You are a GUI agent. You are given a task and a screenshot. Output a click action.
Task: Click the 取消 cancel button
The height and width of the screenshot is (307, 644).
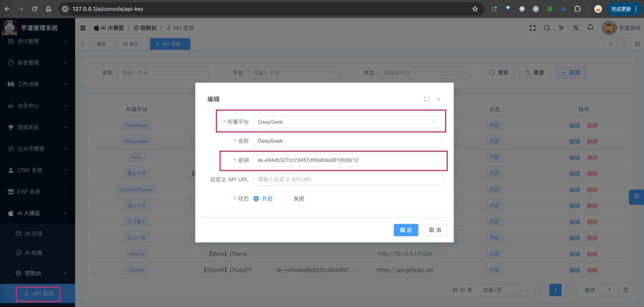(435, 230)
